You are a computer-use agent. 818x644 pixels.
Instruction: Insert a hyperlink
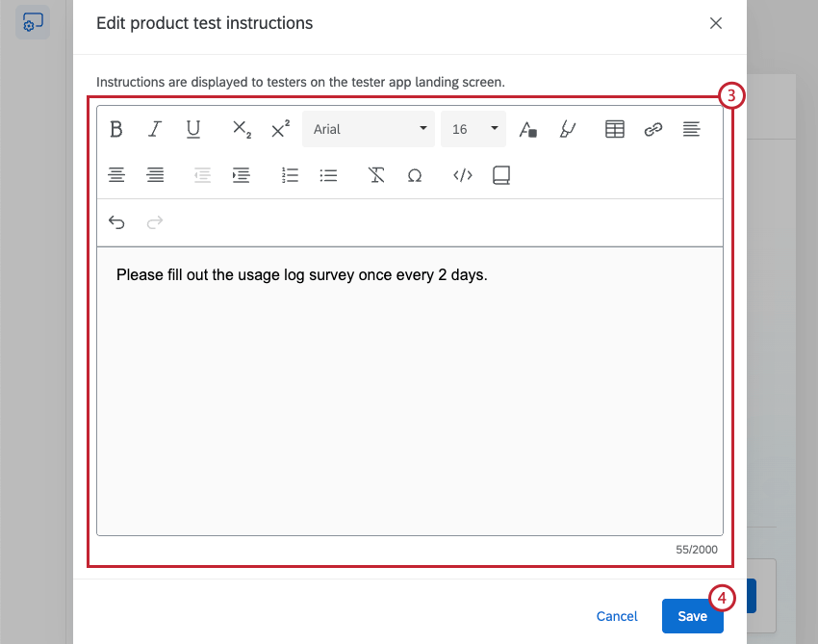click(x=652, y=128)
